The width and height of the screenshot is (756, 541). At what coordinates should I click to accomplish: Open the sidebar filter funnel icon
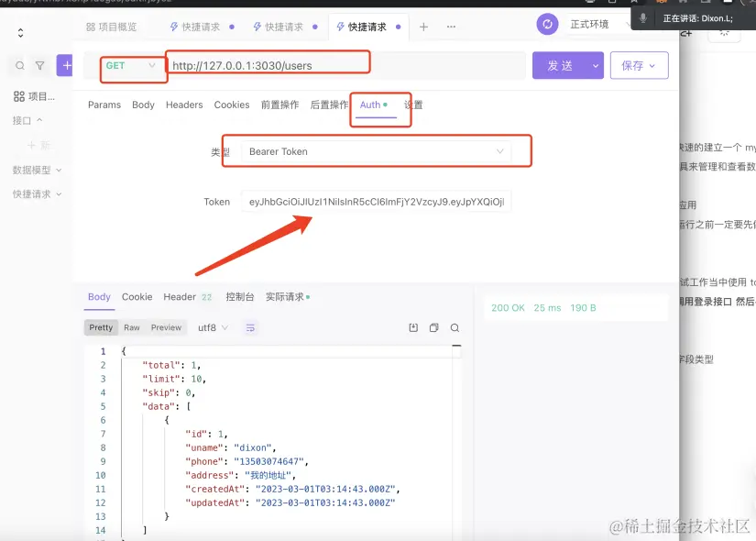point(40,66)
